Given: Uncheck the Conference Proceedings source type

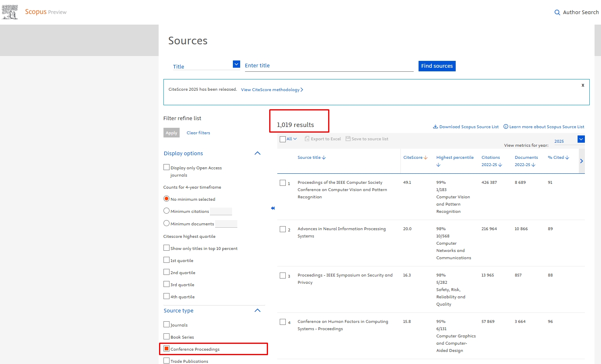Looking at the screenshot, I should (x=166, y=349).
